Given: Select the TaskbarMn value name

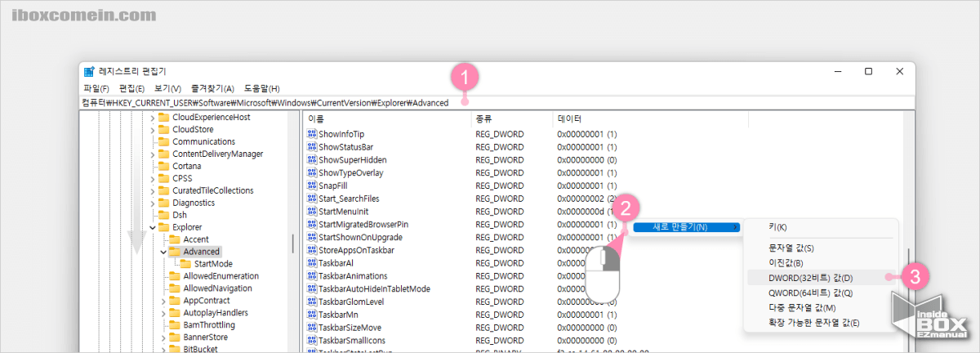Looking at the screenshot, I should (338, 315).
